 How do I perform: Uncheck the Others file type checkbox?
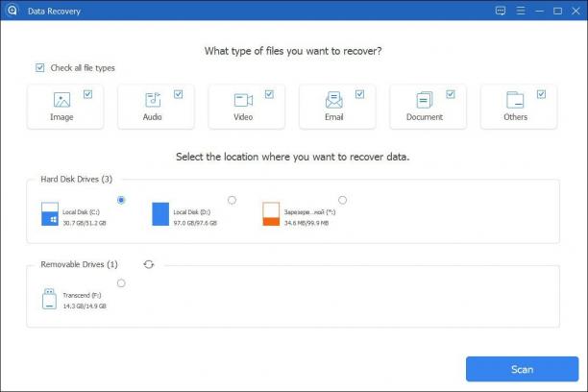coord(541,94)
